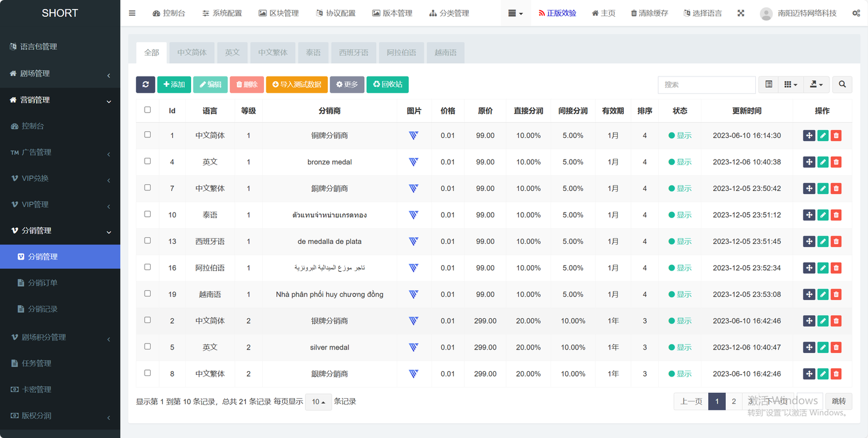Check the checkbox for row Id 19
Image resolution: width=868 pixels, height=438 pixels.
point(148,294)
